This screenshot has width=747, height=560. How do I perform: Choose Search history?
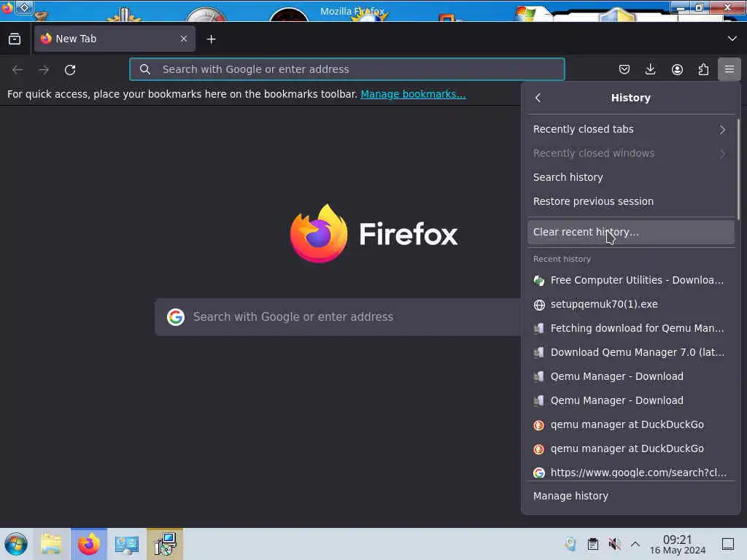(631, 177)
